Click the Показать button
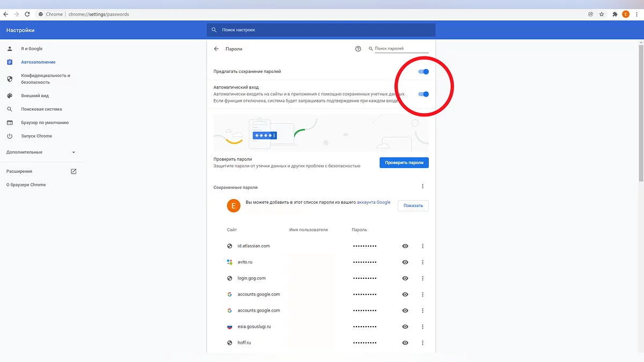This screenshot has width=644, height=362. pos(413,205)
